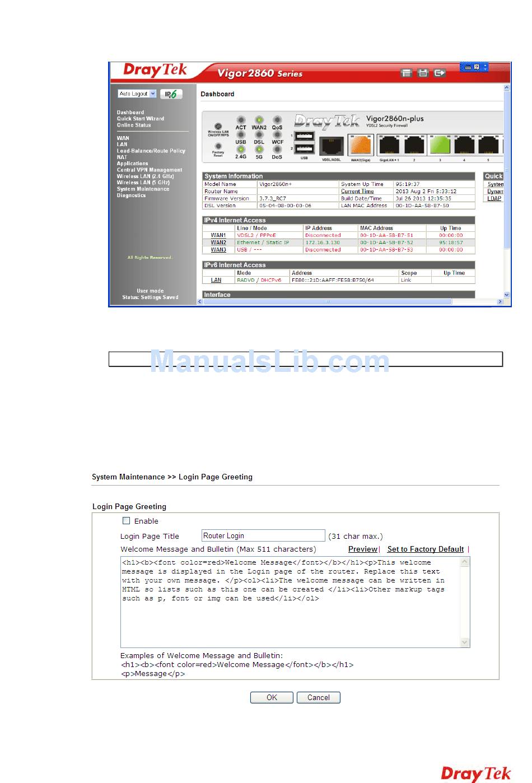Click the ACT LED indicator
This screenshot has width=532, height=783.
241,120
